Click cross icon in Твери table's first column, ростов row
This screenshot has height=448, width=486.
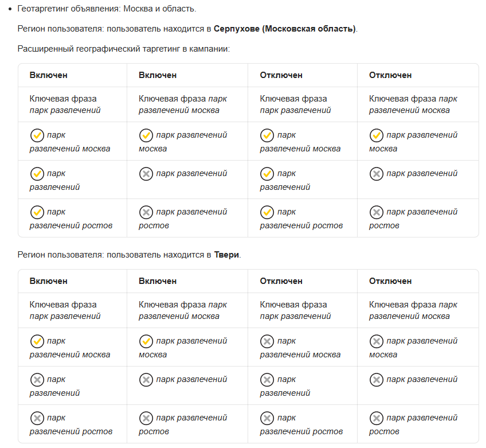tap(37, 418)
